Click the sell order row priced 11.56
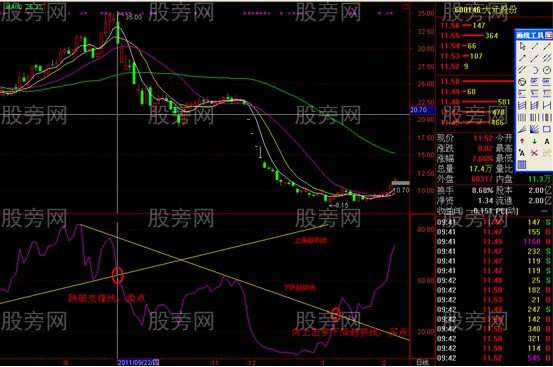Viewport: 553px width, 367px height. click(473, 25)
